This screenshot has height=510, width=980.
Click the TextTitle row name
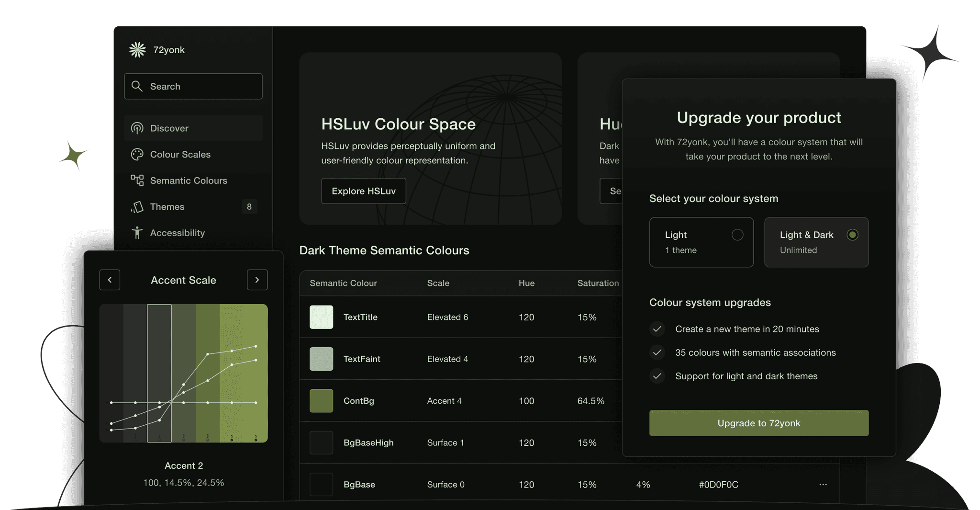coord(360,317)
